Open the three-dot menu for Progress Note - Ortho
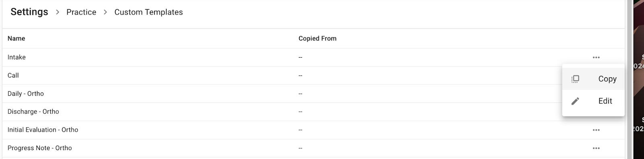This screenshot has height=159, width=644. coord(596,148)
